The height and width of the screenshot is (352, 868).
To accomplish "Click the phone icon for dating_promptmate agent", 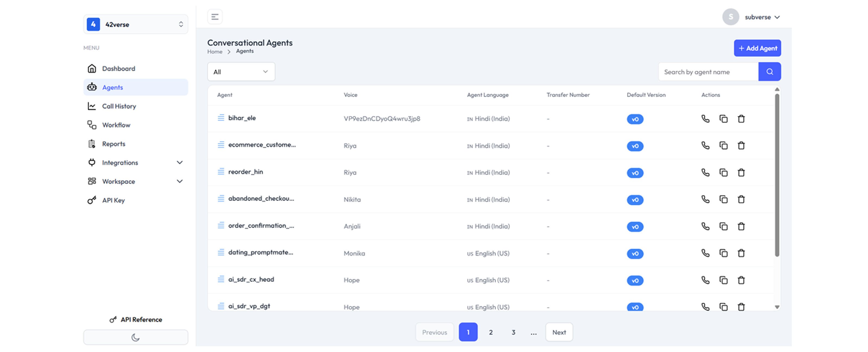I will (x=705, y=253).
